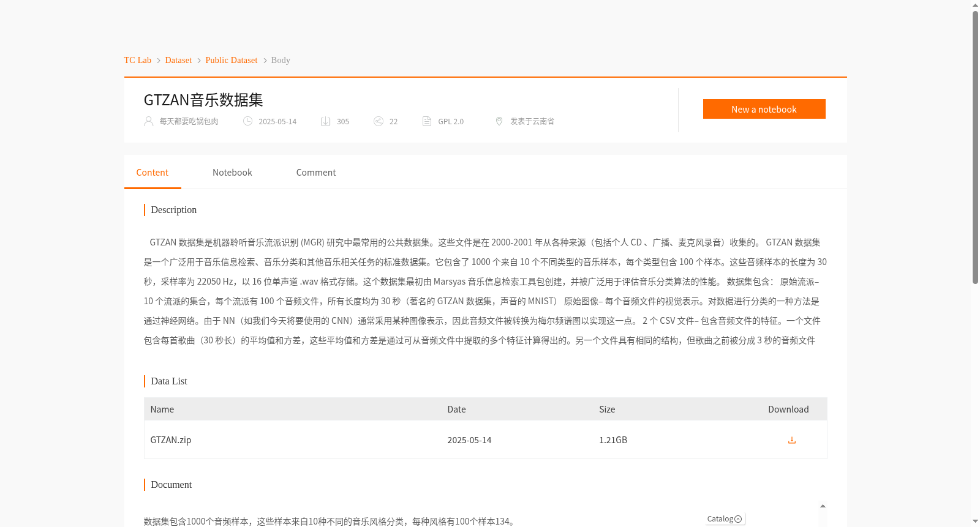Screen dimensions: 980x527
Task: Click the Description section heading
Action: coord(174,210)
